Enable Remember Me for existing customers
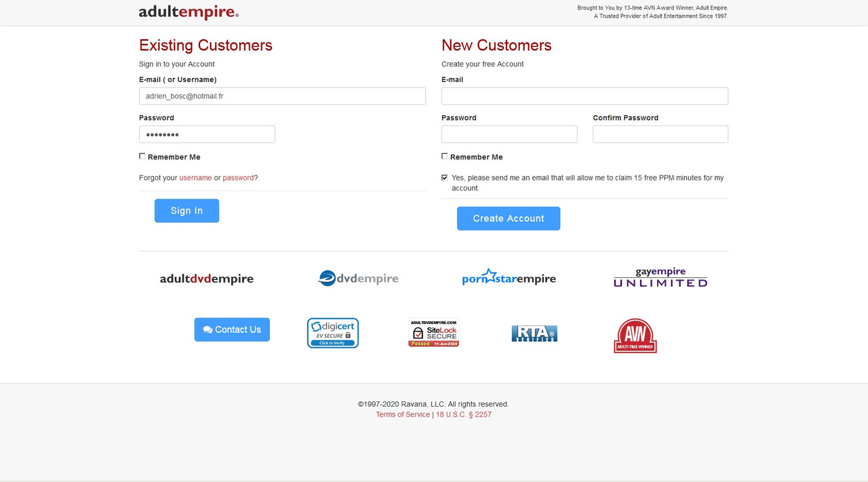Viewport: 868px width, 482px height. (x=142, y=156)
